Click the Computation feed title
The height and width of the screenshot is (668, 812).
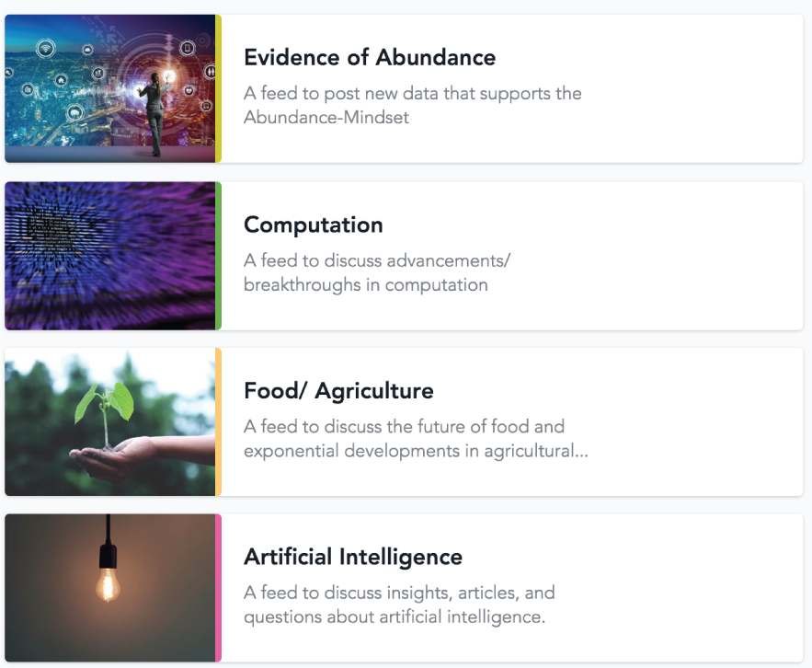[x=313, y=225]
